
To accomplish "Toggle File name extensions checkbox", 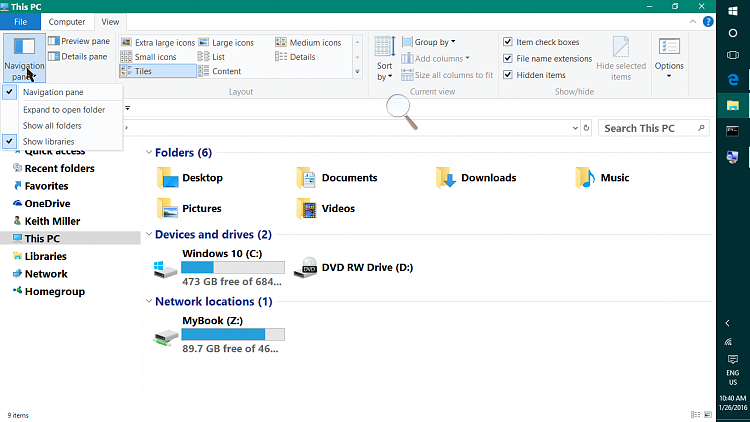I will tap(508, 58).
